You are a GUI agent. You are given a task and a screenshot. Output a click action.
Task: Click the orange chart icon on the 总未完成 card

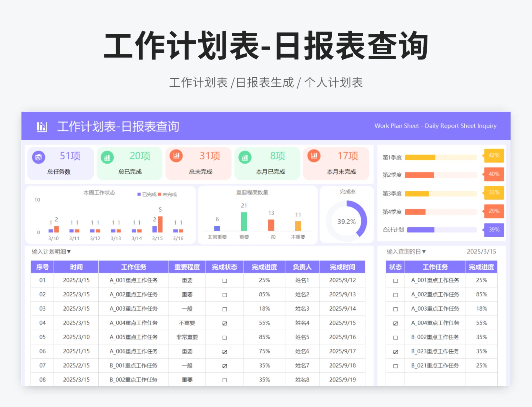[x=176, y=156]
